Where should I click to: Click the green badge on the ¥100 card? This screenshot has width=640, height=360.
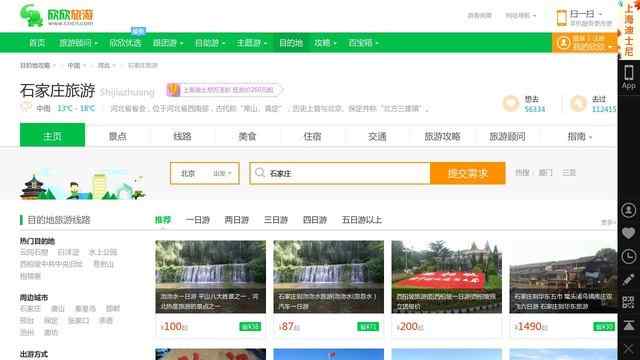(x=250, y=327)
